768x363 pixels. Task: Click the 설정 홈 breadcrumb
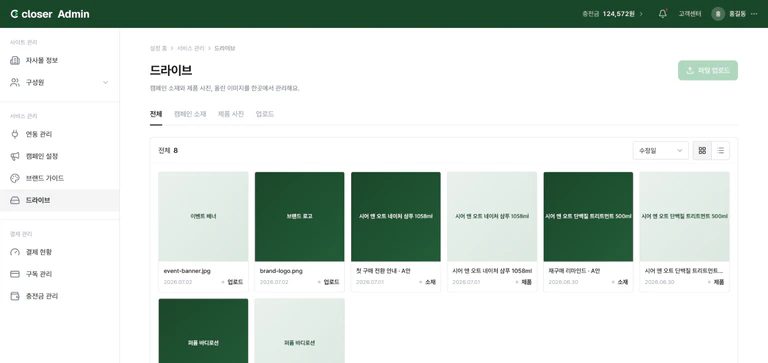tap(158, 48)
